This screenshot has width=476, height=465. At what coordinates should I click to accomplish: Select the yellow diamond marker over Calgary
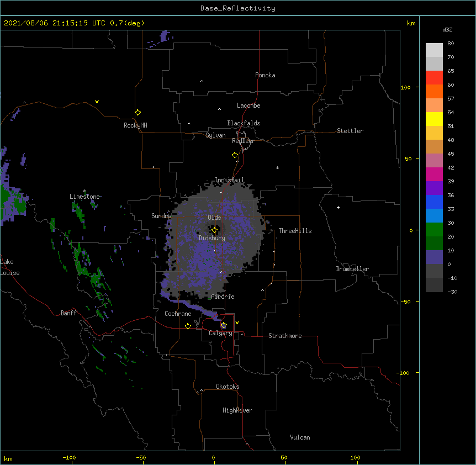224,325
